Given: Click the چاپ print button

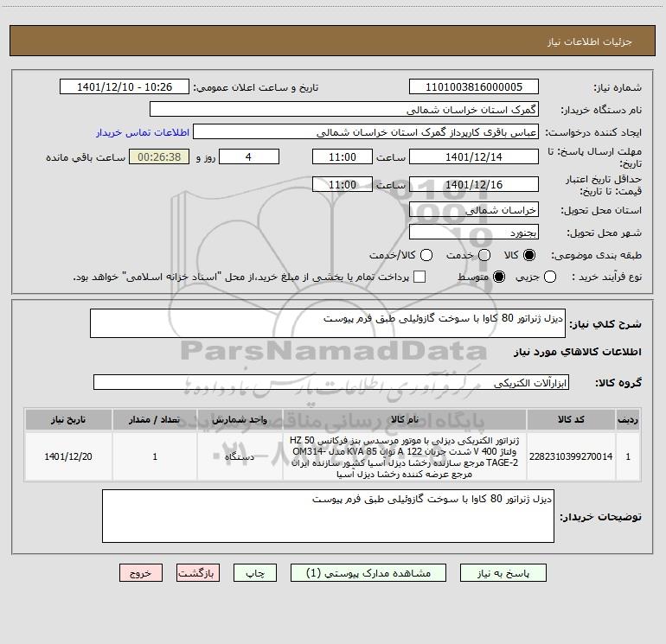Looking at the screenshot, I should pyautogui.click(x=255, y=573).
